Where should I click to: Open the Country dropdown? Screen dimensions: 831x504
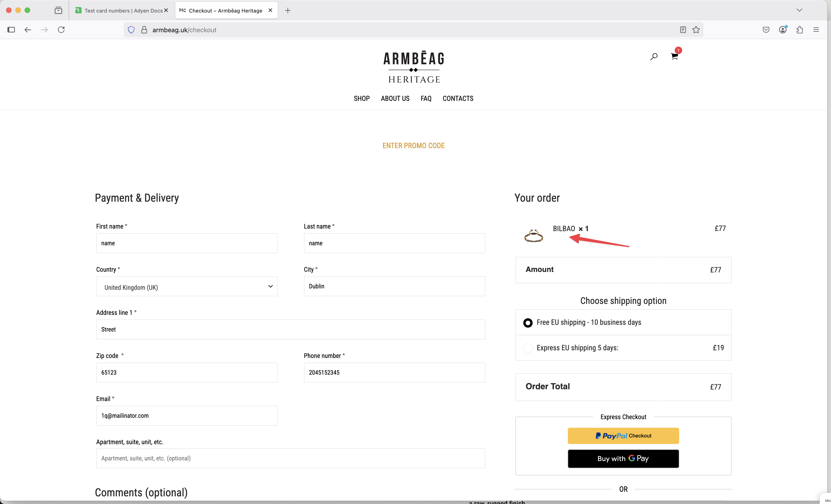pyautogui.click(x=186, y=287)
